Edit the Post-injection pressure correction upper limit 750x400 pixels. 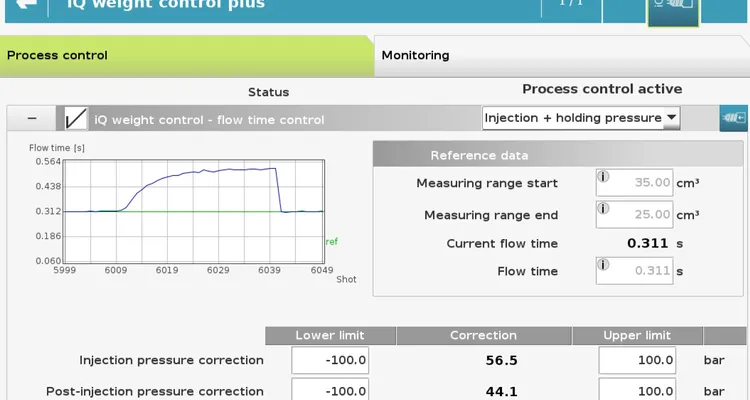pos(637,390)
